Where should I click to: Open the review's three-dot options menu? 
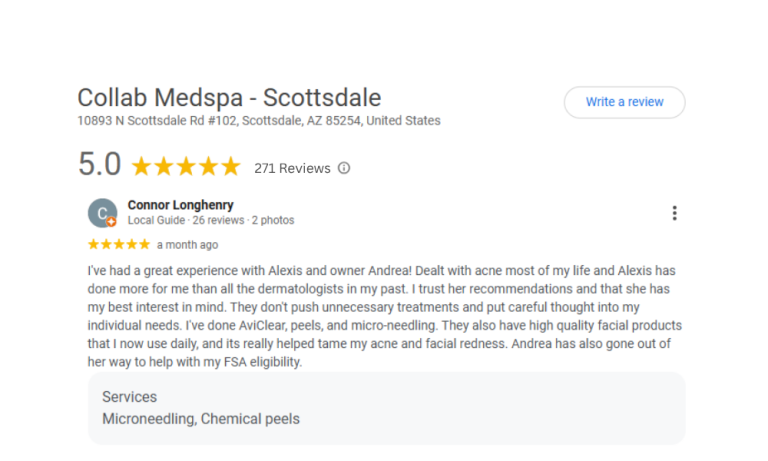tap(675, 213)
